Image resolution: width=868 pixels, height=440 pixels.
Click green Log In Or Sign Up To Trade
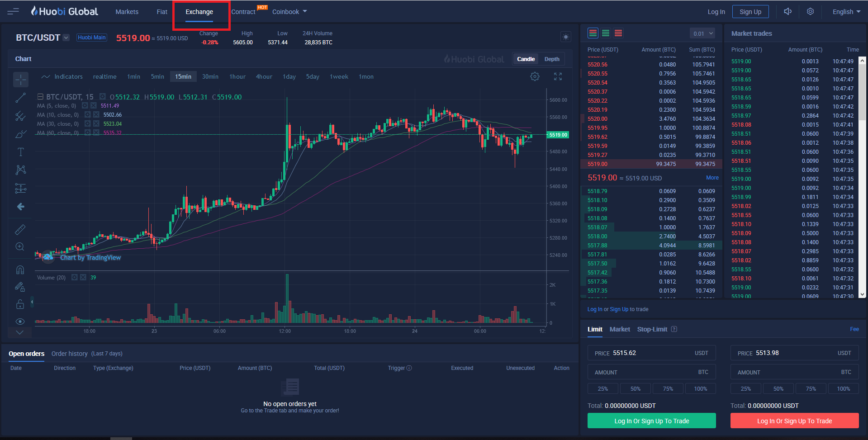coord(651,421)
